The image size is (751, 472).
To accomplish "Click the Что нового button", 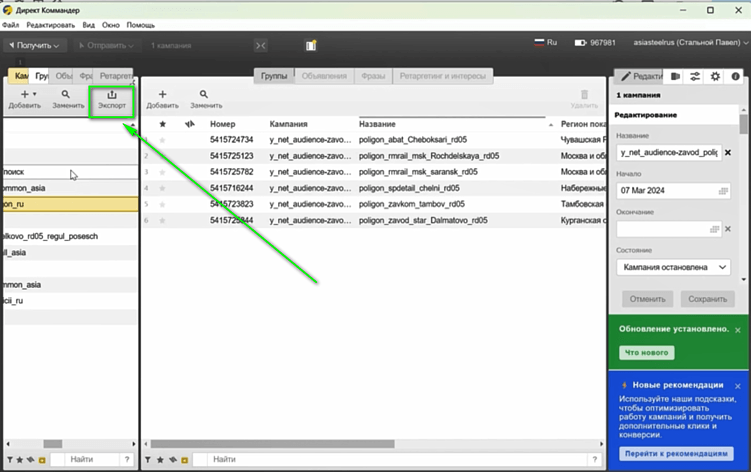I will click(647, 353).
